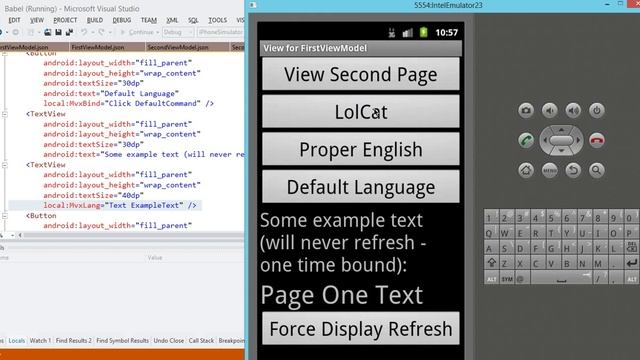Click D-pad down arrow

pyautogui.click(x=561, y=151)
